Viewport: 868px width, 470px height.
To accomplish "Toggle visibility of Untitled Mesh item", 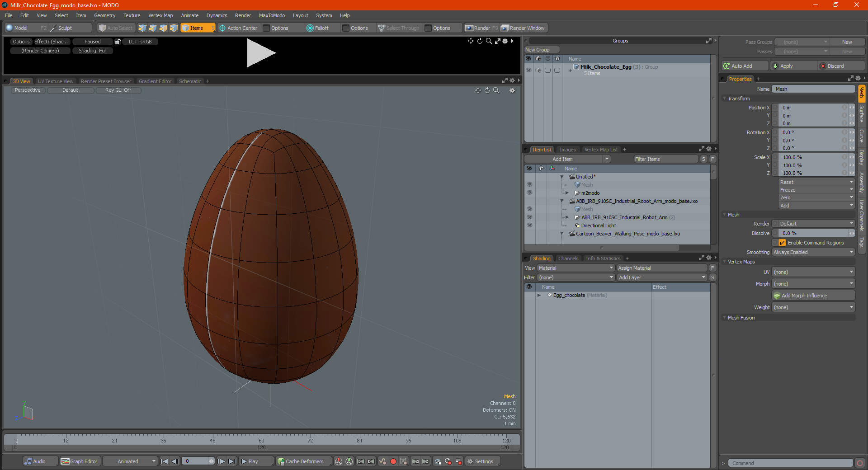I will click(x=529, y=185).
